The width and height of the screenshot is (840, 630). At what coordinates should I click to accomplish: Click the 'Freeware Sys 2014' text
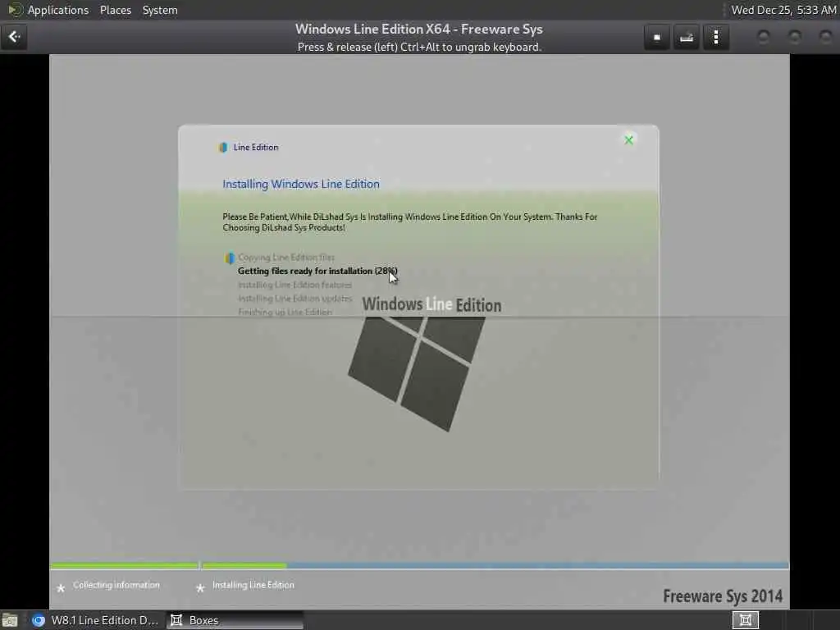tap(723, 596)
